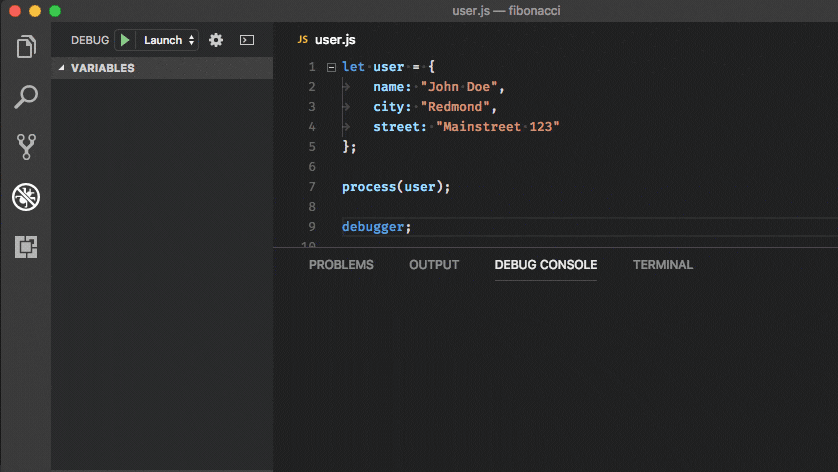Image resolution: width=838 pixels, height=472 pixels.
Task: Open the Explorer view in activity bar
Action: (x=26, y=47)
